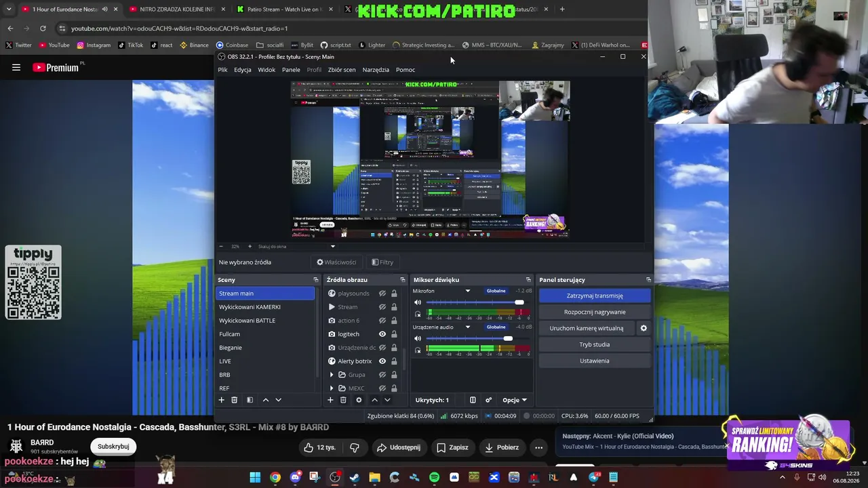This screenshot has width=868, height=488.
Task: Open OBS Panele menu
Action: point(291,70)
